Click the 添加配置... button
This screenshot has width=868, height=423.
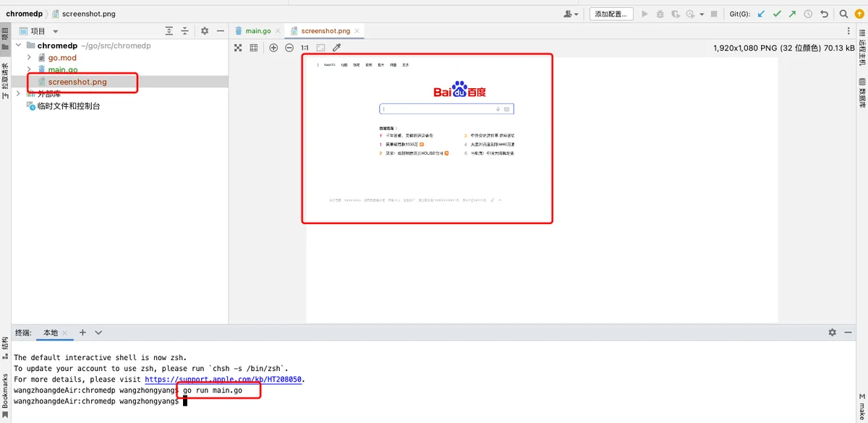(x=611, y=14)
